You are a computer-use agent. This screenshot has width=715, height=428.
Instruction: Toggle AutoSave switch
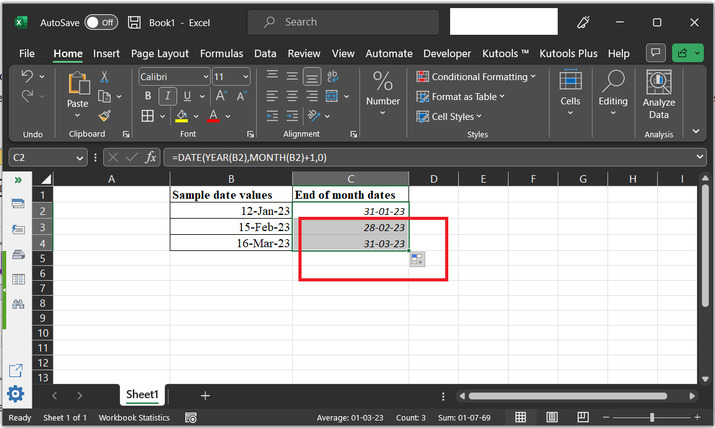(x=101, y=22)
